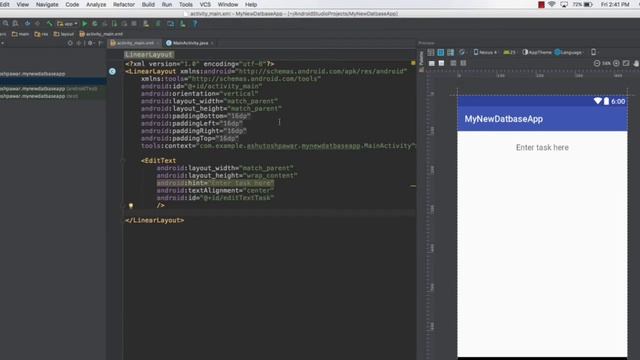Click the zoom to fit screen icon
Screen dimensions: 640x360
point(626,63)
